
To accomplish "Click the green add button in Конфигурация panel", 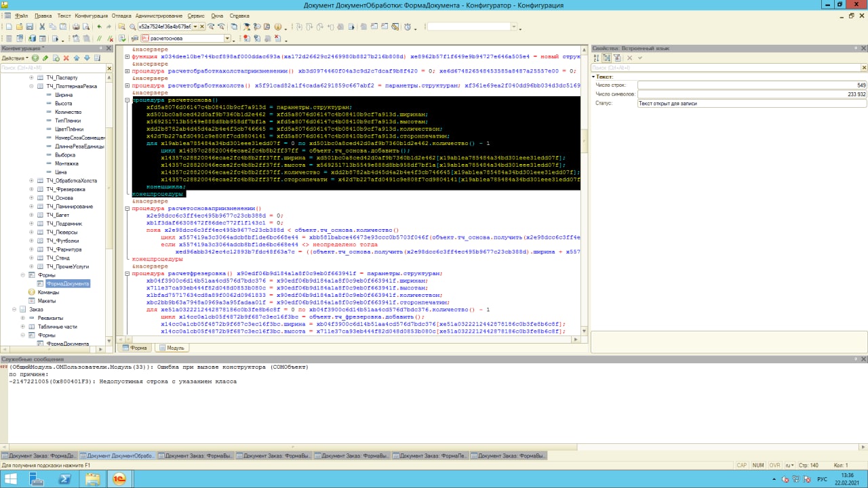I will (35, 58).
